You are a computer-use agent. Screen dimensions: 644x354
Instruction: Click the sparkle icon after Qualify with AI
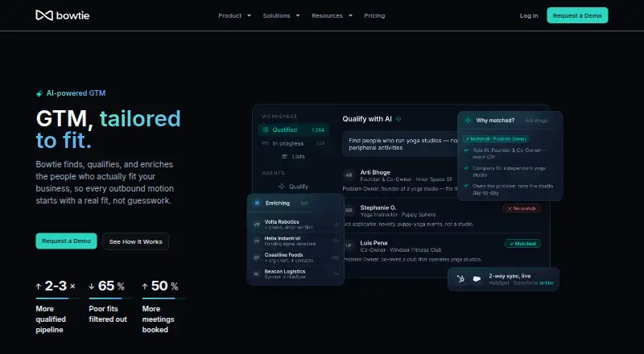click(398, 119)
